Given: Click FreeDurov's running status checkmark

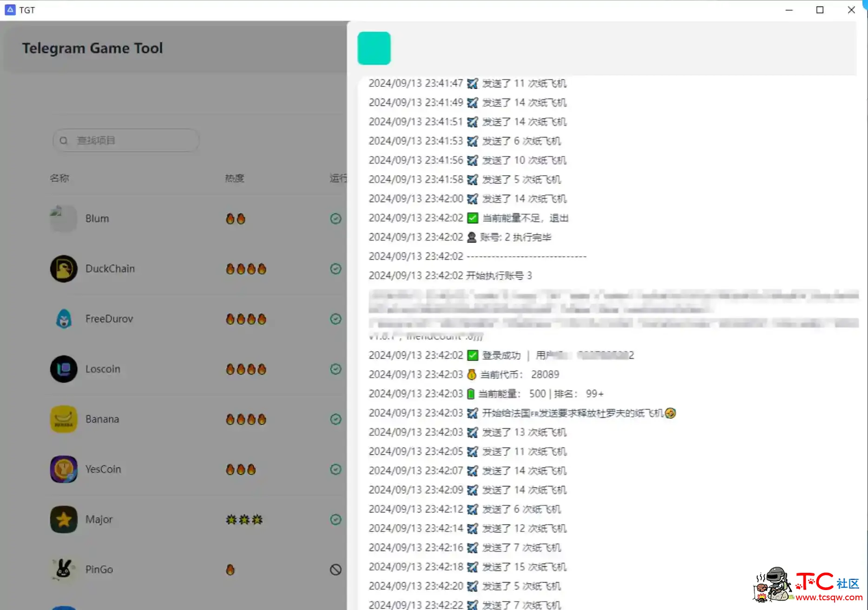Looking at the screenshot, I should tap(335, 319).
